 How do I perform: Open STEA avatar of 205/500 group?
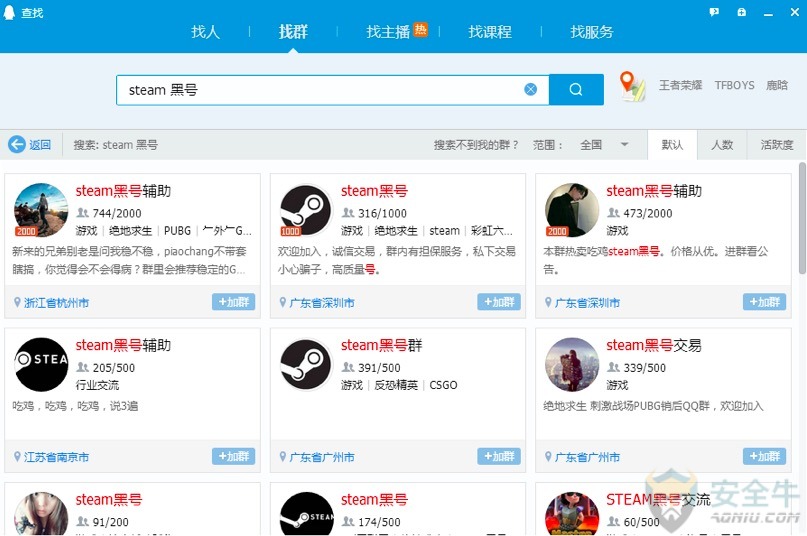(41, 364)
